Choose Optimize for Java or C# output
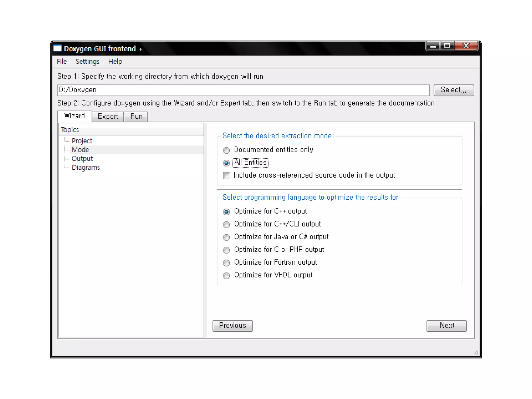The height and width of the screenshot is (399, 532). 227,237
